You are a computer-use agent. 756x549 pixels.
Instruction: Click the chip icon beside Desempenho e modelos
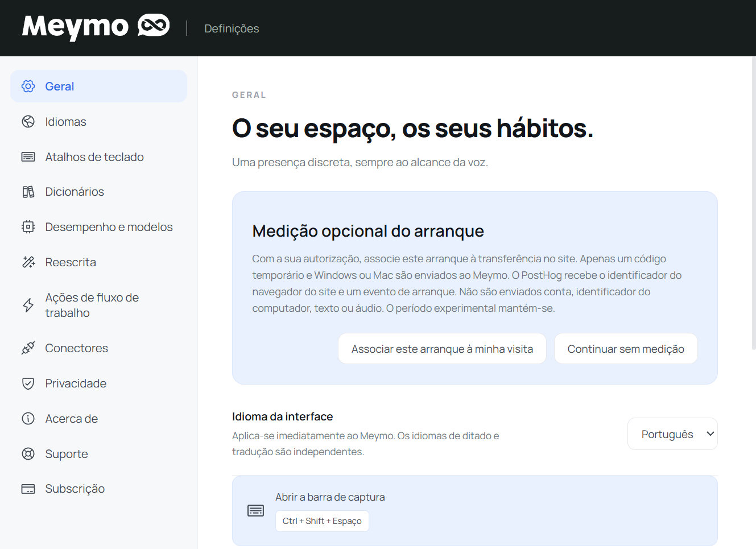[x=28, y=227]
